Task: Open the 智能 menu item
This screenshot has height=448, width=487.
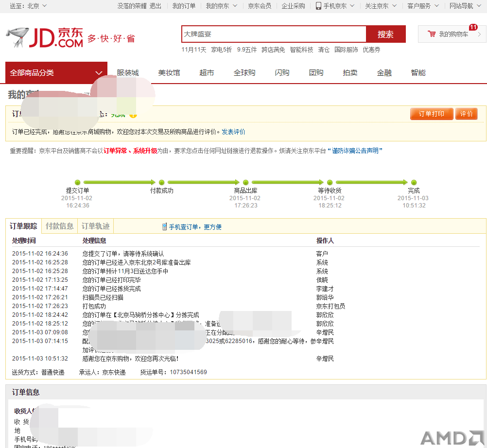Action: click(418, 73)
